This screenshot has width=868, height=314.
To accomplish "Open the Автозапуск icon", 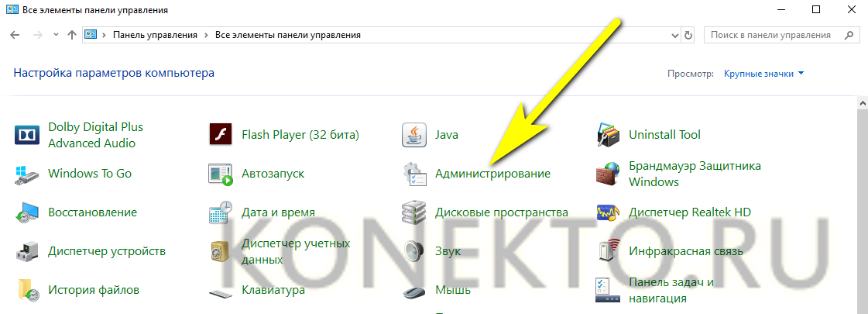I will [220, 174].
